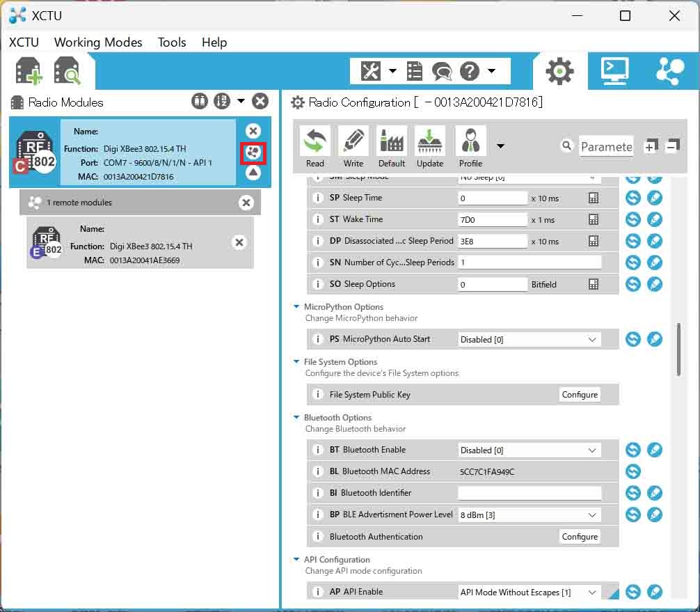The width and height of the screenshot is (700, 612).
Task: Configure Bluetooth Authentication
Action: click(580, 537)
